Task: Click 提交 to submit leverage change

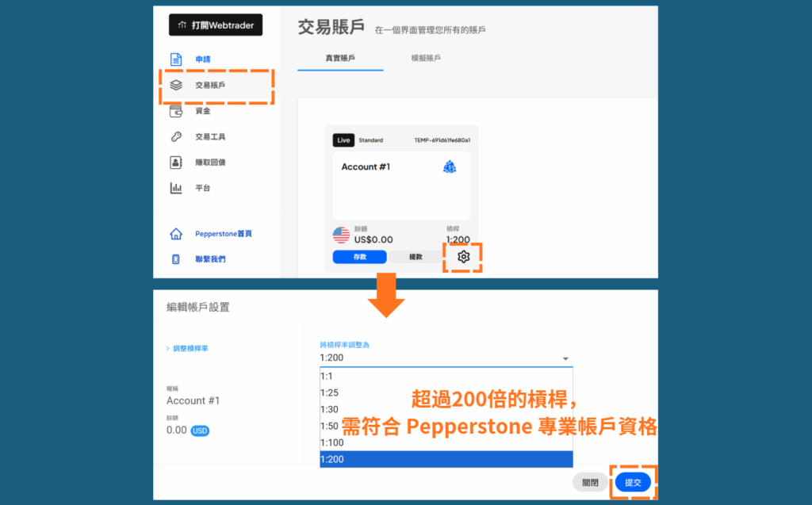Action: (633, 482)
